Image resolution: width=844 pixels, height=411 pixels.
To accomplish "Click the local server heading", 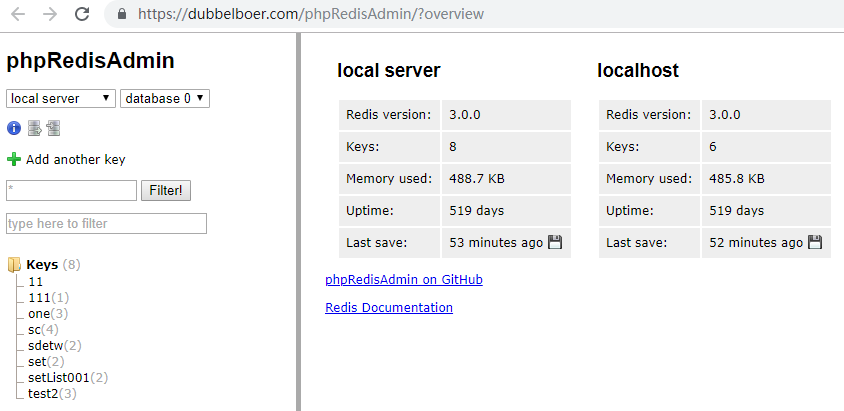I will click(389, 70).
